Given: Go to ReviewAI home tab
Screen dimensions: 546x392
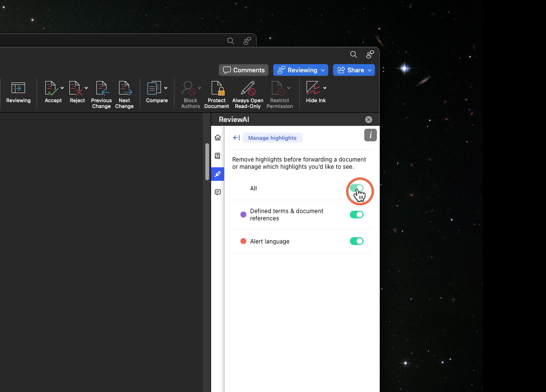Looking at the screenshot, I should click(x=218, y=137).
